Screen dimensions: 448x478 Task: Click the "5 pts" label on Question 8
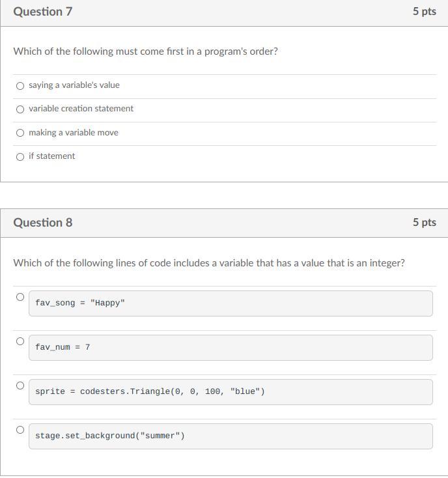coord(424,223)
